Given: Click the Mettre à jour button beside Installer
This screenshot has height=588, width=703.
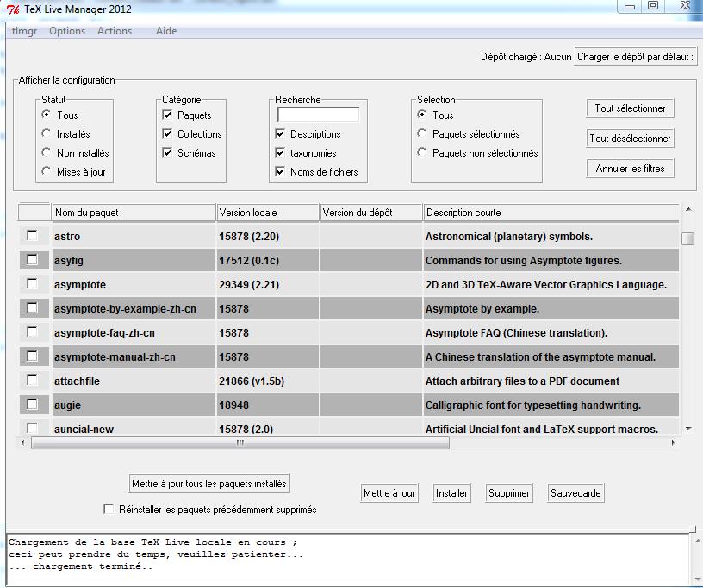Looking at the screenshot, I should click(389, 493).
